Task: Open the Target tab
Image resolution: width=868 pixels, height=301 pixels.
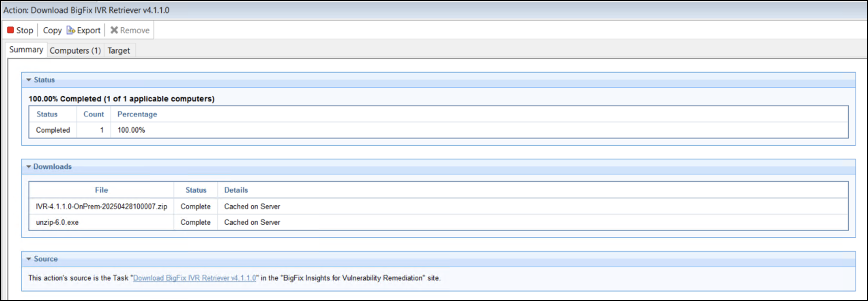Action: 118,51
